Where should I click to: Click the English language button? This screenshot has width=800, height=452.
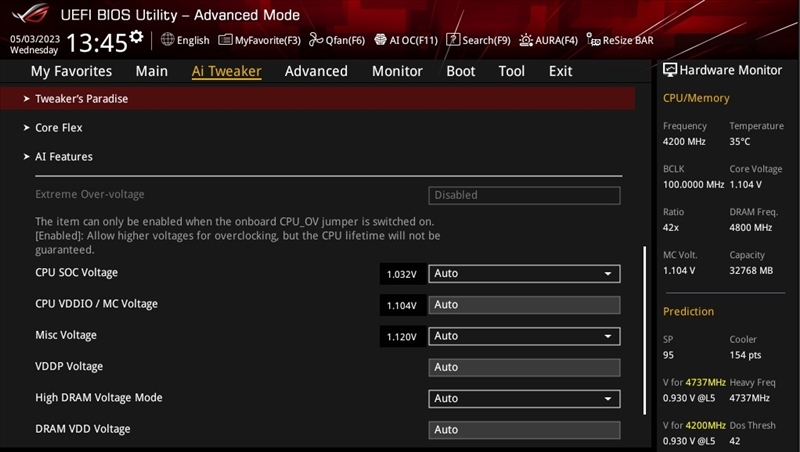point(185,40)
